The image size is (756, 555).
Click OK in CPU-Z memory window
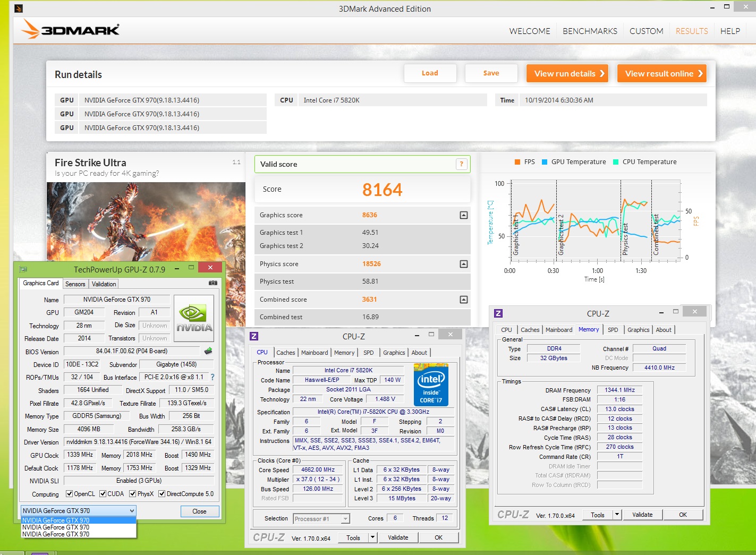tap(683, 515)
